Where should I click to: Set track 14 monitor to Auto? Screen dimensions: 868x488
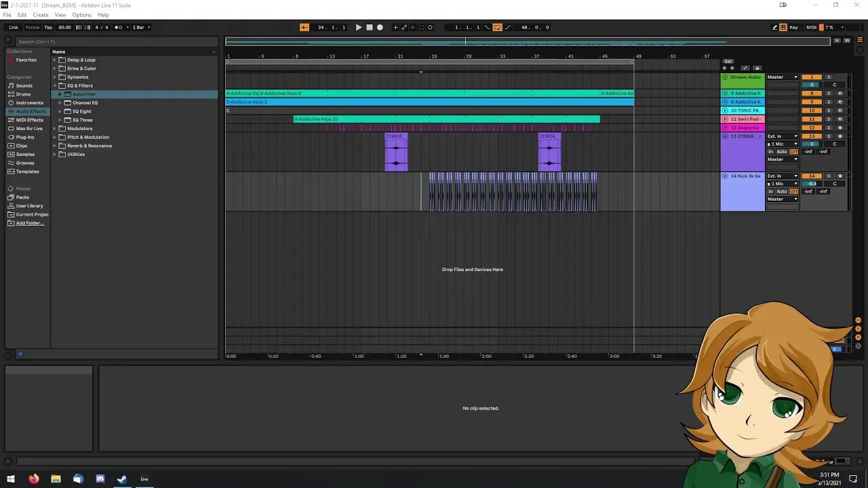click(x=781, y=191)
